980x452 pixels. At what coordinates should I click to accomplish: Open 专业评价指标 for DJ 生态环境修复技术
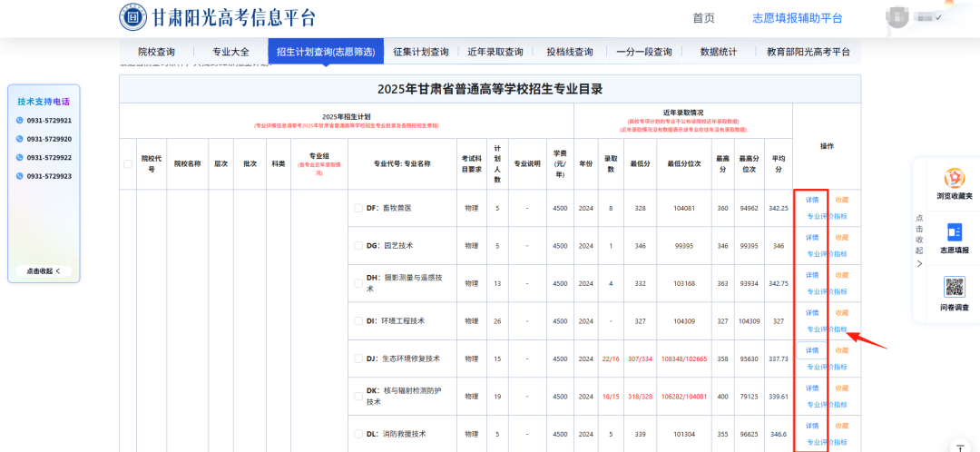[827, 367]
